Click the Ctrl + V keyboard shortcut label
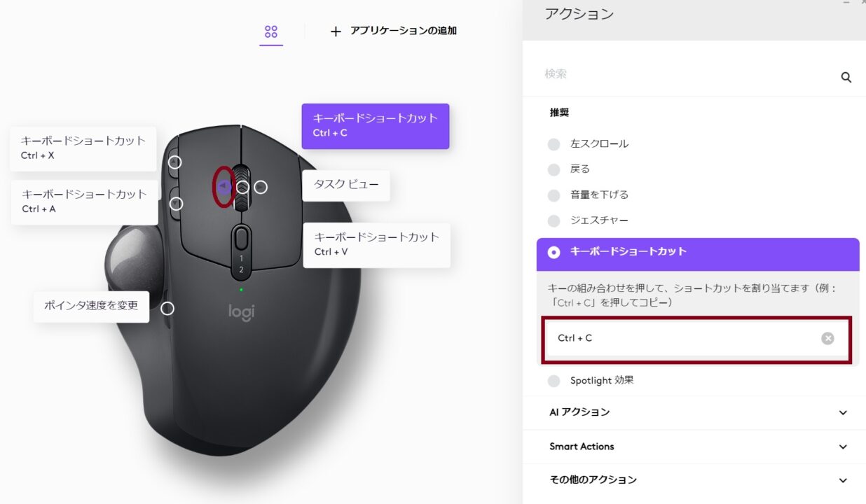 click(377, 244)
